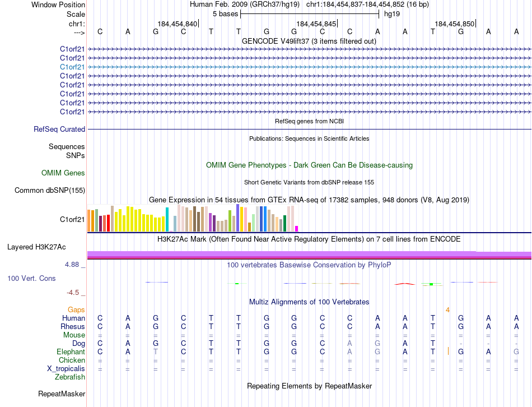Click the -4.5 PhyloP lower limit
Image resolution: width=532 pixels, height=407 pixels.
point(73,293)
